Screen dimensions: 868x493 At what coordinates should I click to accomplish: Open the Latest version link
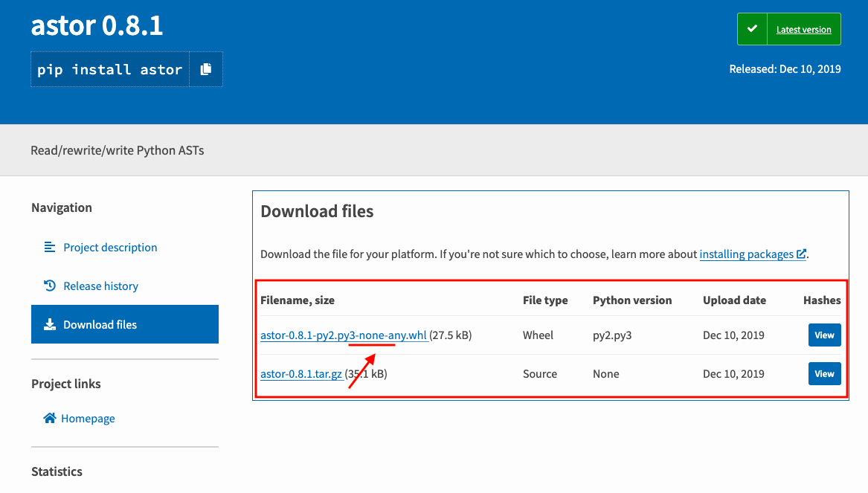(x=803, y=29)
